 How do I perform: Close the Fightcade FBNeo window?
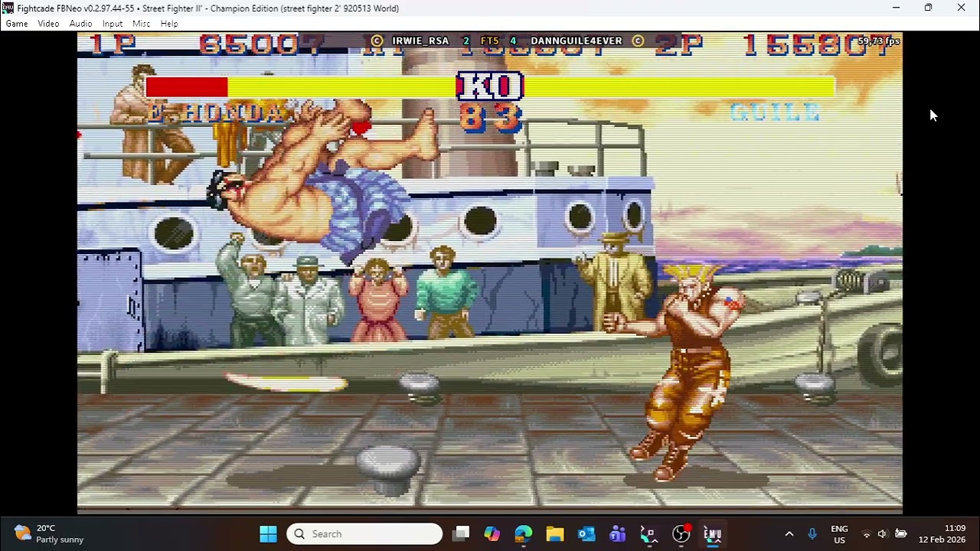[961, 8]
